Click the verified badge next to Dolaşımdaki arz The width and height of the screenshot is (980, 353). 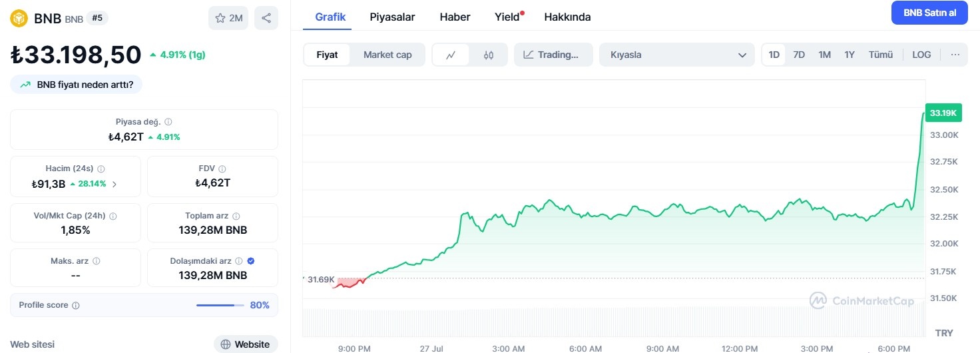pyautogui.click(x=251, y=261)
